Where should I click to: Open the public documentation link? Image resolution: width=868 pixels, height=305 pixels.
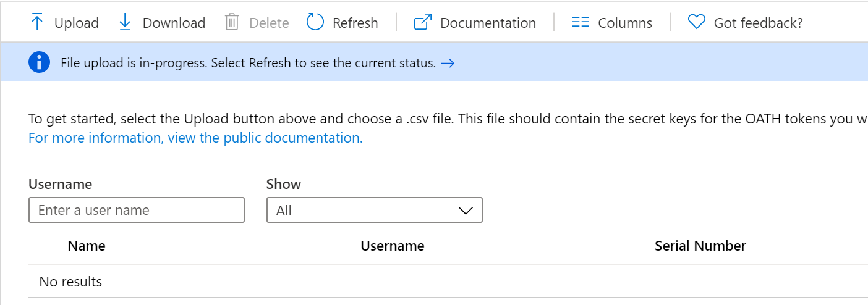[195, 138]
